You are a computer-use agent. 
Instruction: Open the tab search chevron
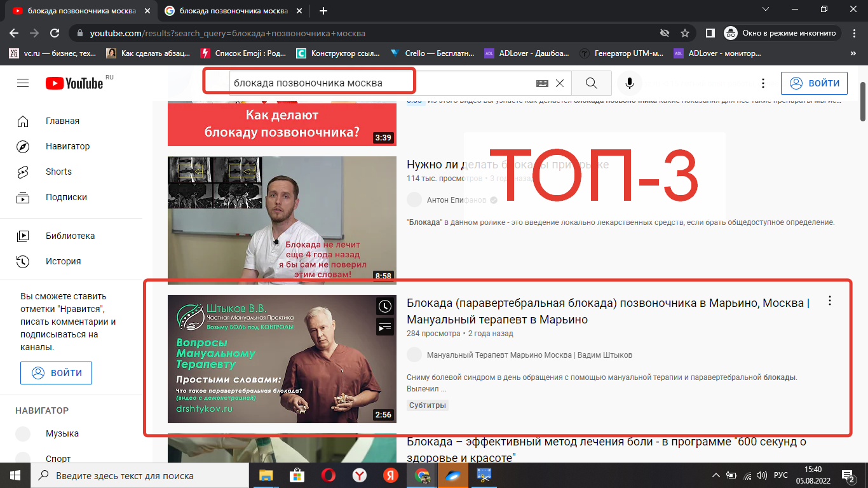pyautogui.click(x=764, y=10)
